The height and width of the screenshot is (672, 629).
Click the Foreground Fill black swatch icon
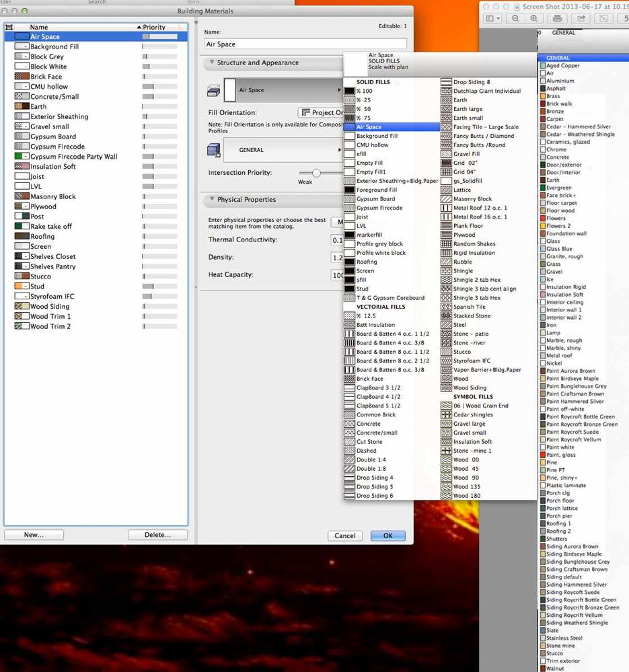pos(350,190)
